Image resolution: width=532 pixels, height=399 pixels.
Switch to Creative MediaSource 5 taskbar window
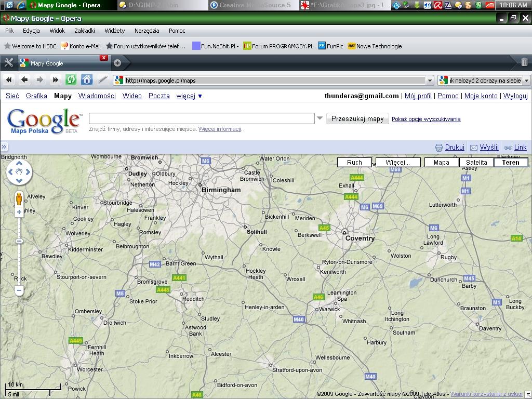(254, 5)
